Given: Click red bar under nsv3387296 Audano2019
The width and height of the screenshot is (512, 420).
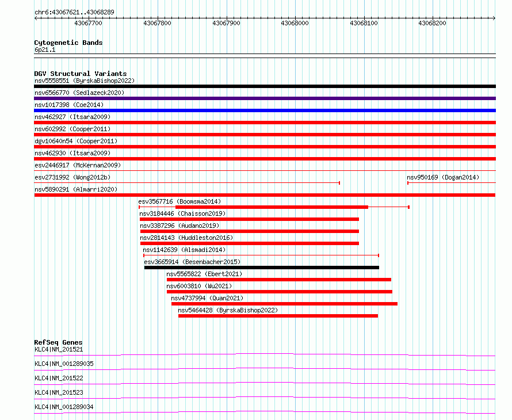Looking at the screenshot, I should 250,231.
